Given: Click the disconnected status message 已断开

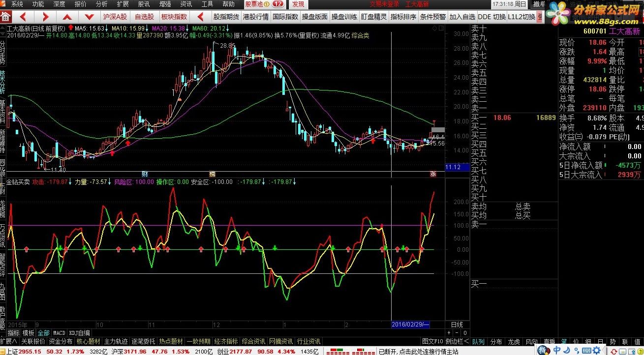Looking at the screenshot, I should click(x=418, y=351).
